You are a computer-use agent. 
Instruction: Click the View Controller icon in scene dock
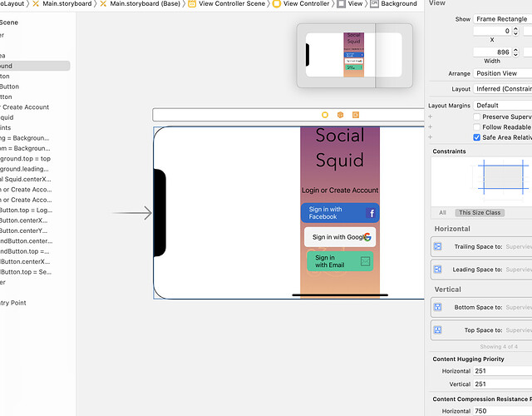point(325,115)
